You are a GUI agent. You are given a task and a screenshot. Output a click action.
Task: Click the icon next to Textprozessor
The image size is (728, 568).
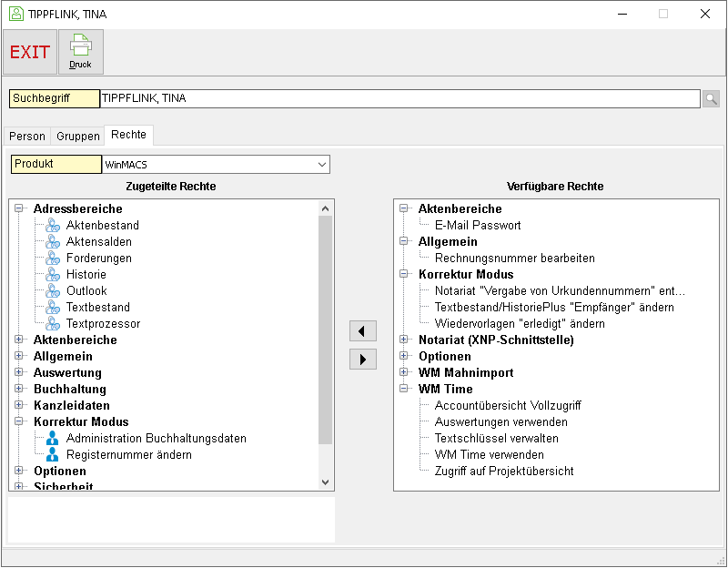53,323
